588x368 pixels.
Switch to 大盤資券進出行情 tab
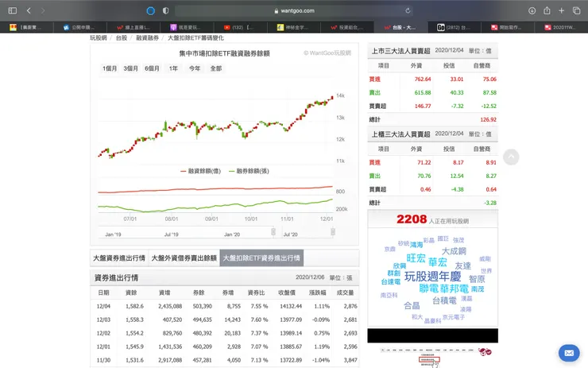tap(119, 258)
